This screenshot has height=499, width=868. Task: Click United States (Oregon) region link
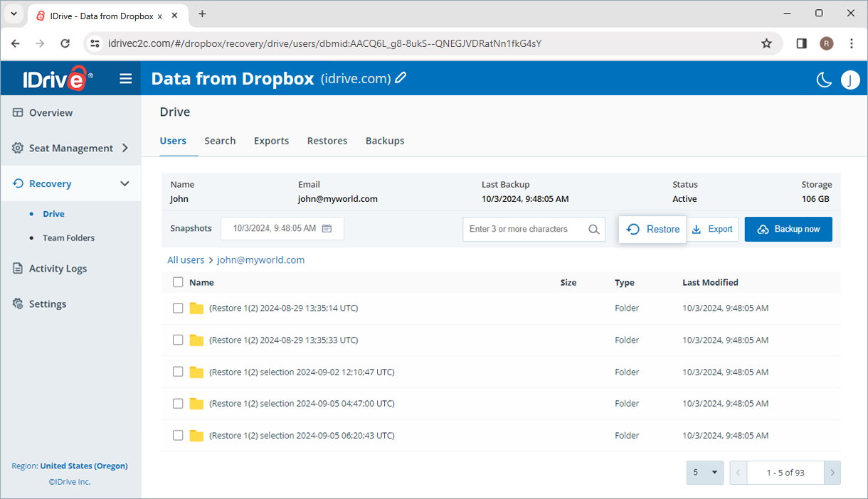point(84,466)
